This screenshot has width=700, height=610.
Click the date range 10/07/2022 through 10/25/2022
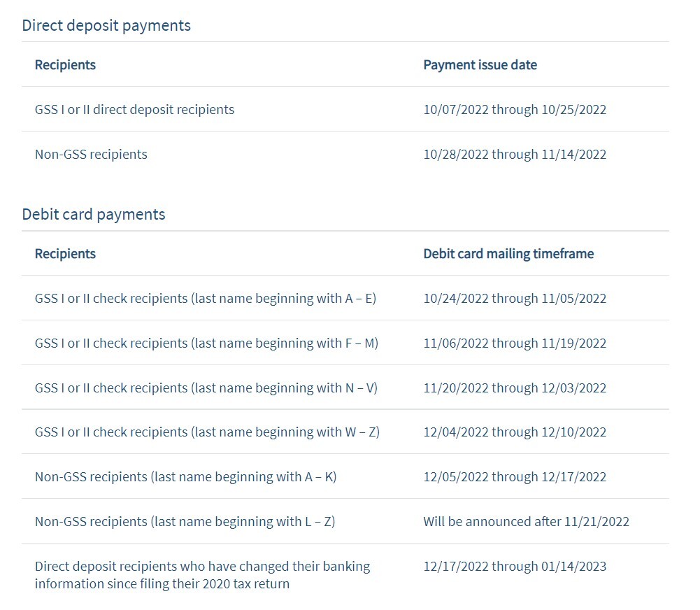[x=515, y=110]
